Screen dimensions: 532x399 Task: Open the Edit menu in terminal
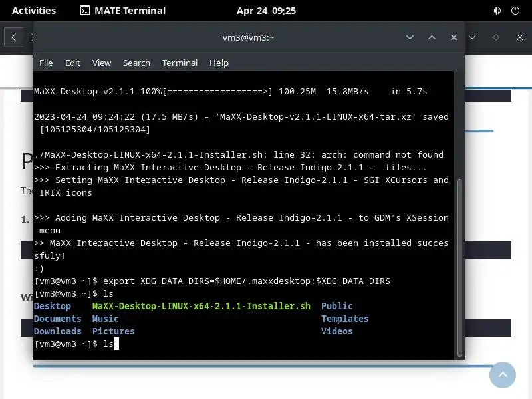[x=72, y=63]
